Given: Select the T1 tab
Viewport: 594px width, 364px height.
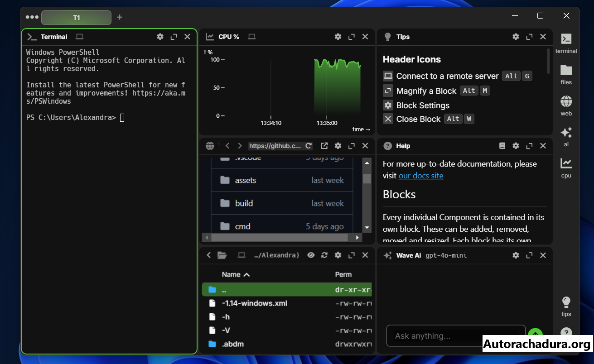Looking at the screenshot, I should click(x=76, y=18).
